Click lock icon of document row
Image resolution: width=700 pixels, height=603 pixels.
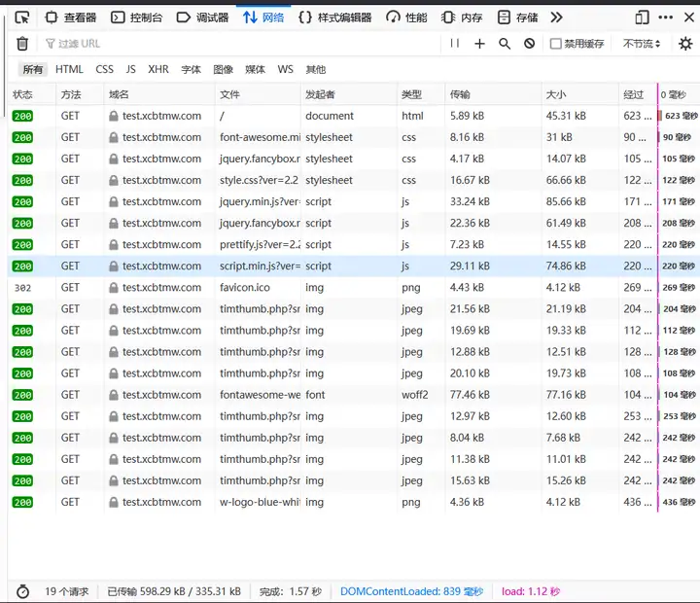point(114,116)
